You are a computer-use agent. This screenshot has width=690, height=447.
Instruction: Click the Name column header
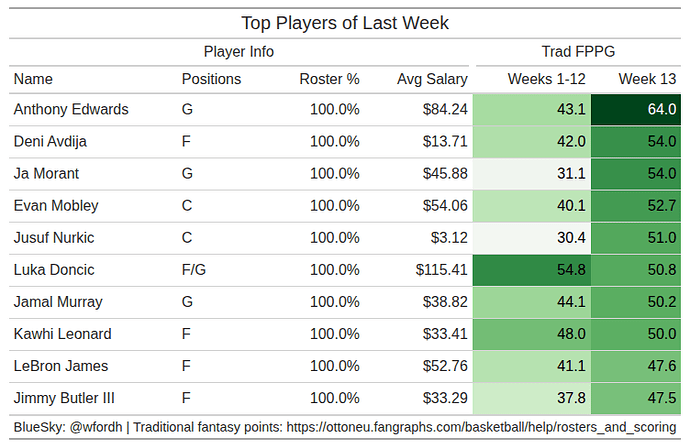click(33, 79)
